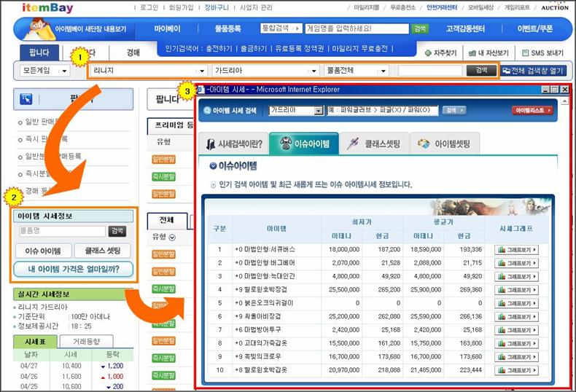Click the 아이템셋팅 tab icon

tap(424, 144)
